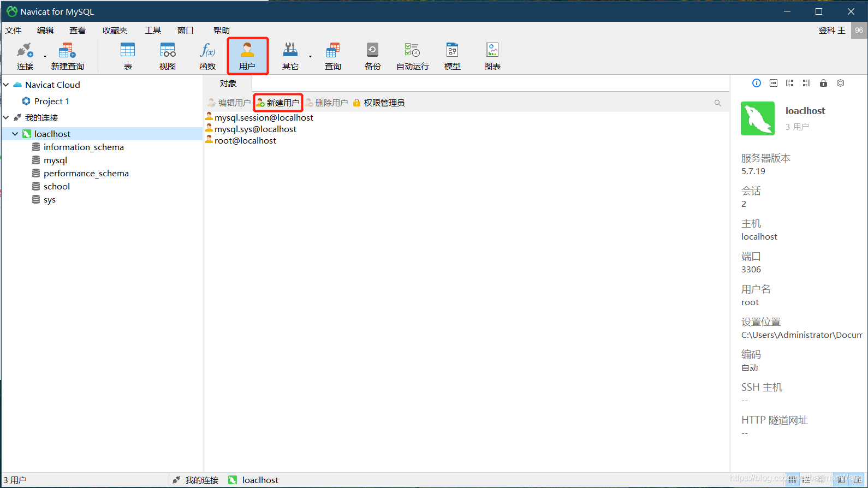
Task: Select user root@localhost
Action: click(x=241, y=140)
